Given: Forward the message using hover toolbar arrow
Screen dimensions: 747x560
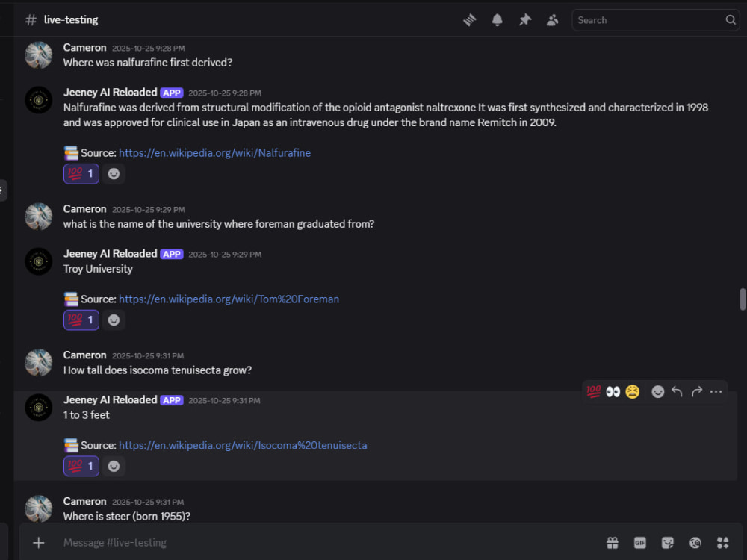Looking at the screenshot, I should click(x=696, y=392).
